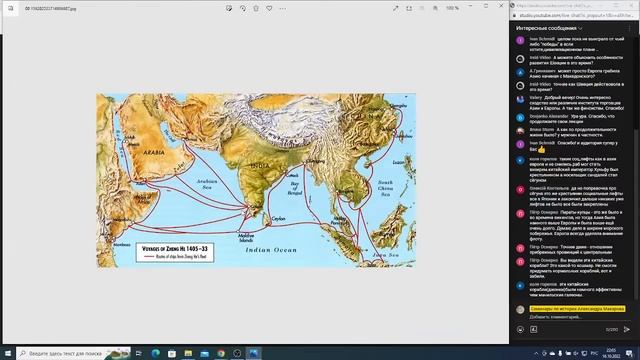Viewport: 640px width, 360px height.
Task: Open the Mail app from taskbar
Action: [x=204, y=353]
